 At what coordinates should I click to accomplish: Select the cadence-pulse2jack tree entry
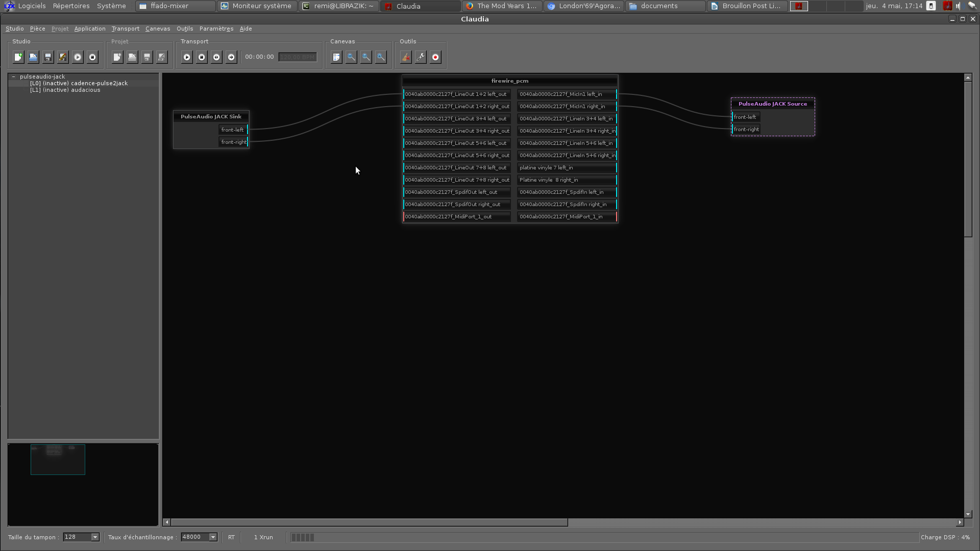[x=79, y=83]
